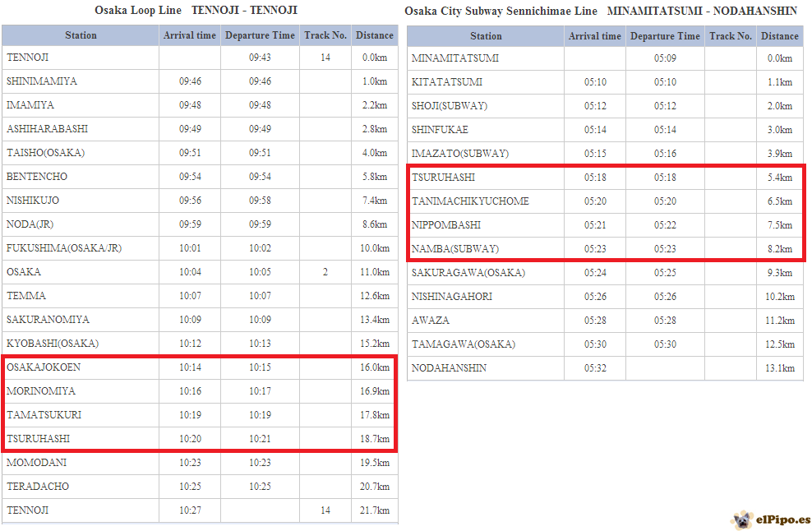Click the MINAMITATSUMI station name
The height and width of the screenshot is (531, 812).
455,58
